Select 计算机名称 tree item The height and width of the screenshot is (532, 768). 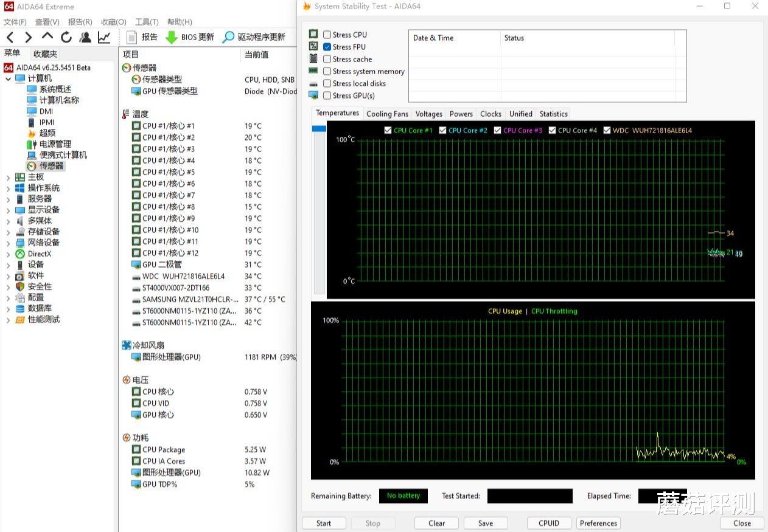(59, 100)
